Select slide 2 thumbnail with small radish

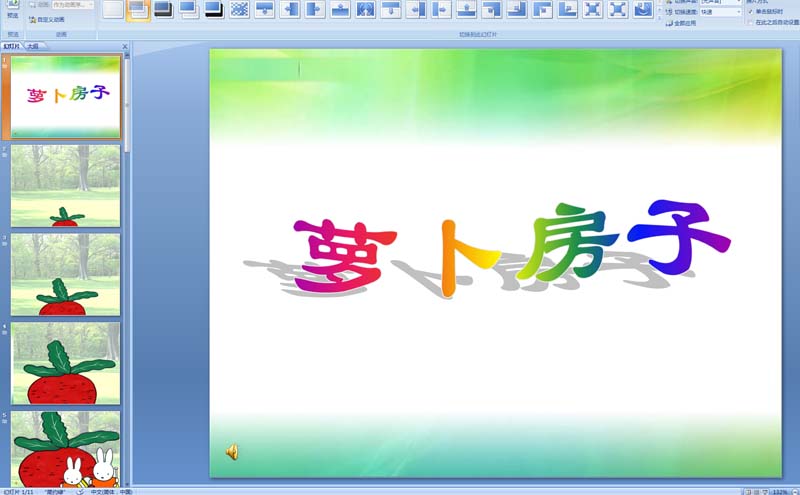tap(66, 186)
